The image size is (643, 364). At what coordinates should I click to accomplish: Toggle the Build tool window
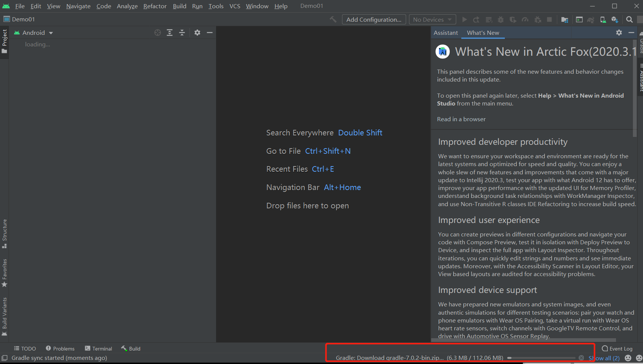pyautogui.click(x=131, y=348)
